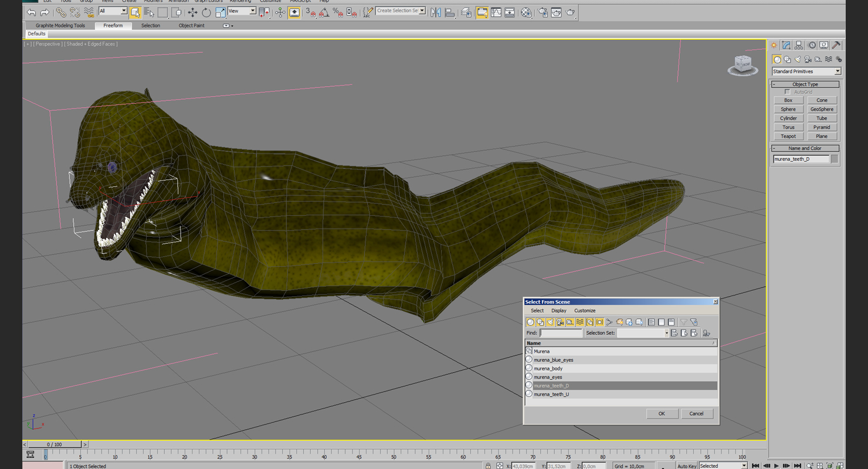This screenshot has height=469, width=868.
Task: Open the Material Editor icon
Action: pos(526,12)
